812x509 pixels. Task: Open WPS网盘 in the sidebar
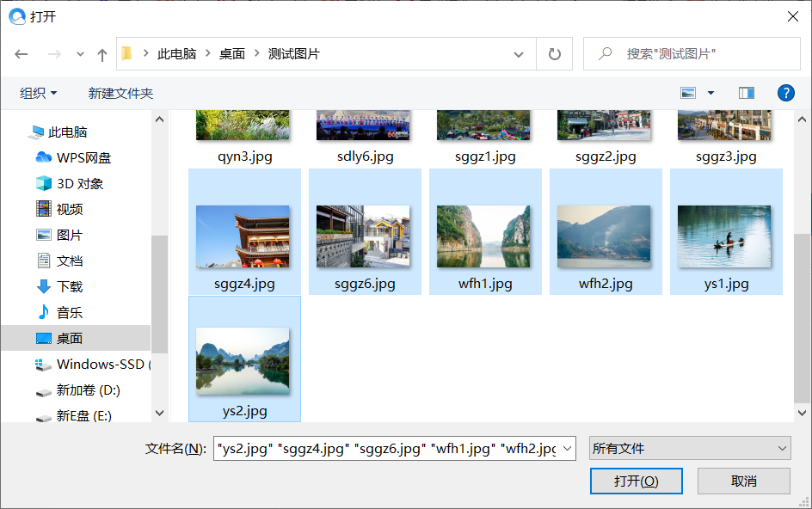(x=83, y=158)
